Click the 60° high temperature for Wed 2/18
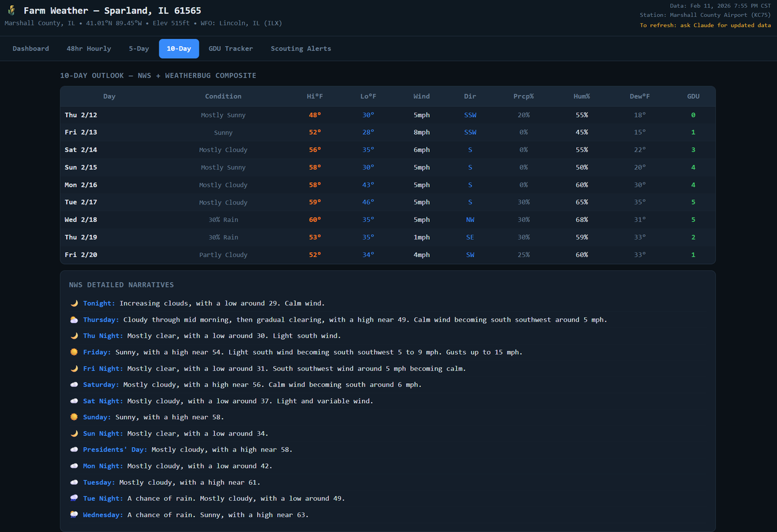Image resolution: width=777 pixels, height=532 pixels. pos(315,220)
